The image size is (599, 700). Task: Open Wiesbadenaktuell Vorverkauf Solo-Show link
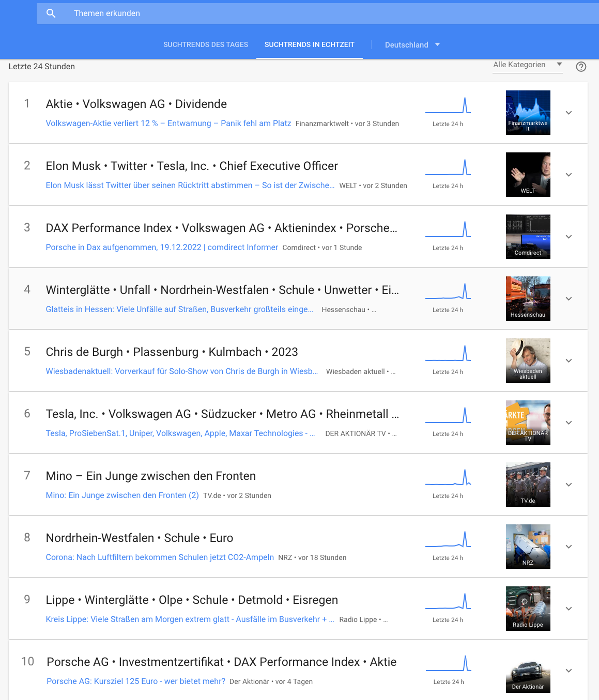182,371
